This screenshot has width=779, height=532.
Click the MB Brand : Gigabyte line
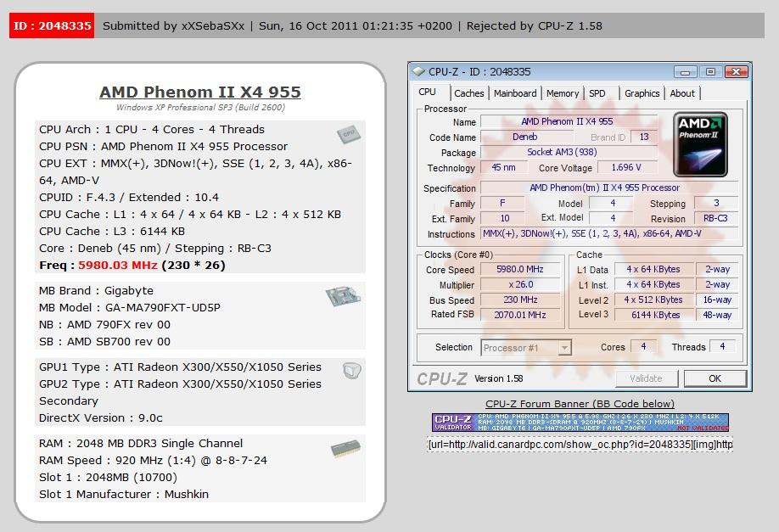coord(97,290)
